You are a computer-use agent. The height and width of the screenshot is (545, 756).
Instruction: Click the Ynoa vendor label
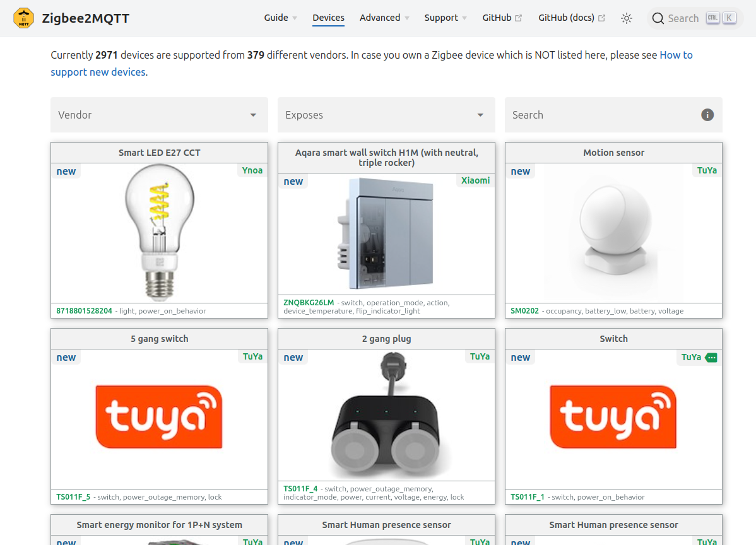[x=252, y=170]
